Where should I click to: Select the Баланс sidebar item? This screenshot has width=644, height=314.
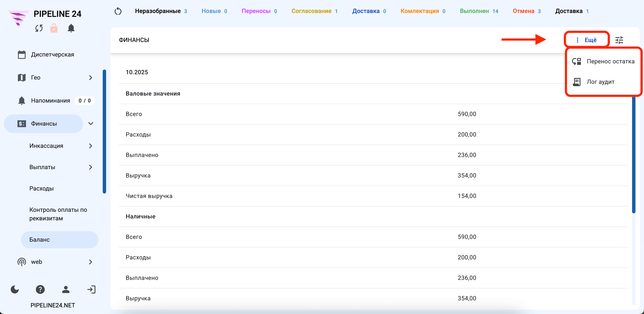(60, 240)
